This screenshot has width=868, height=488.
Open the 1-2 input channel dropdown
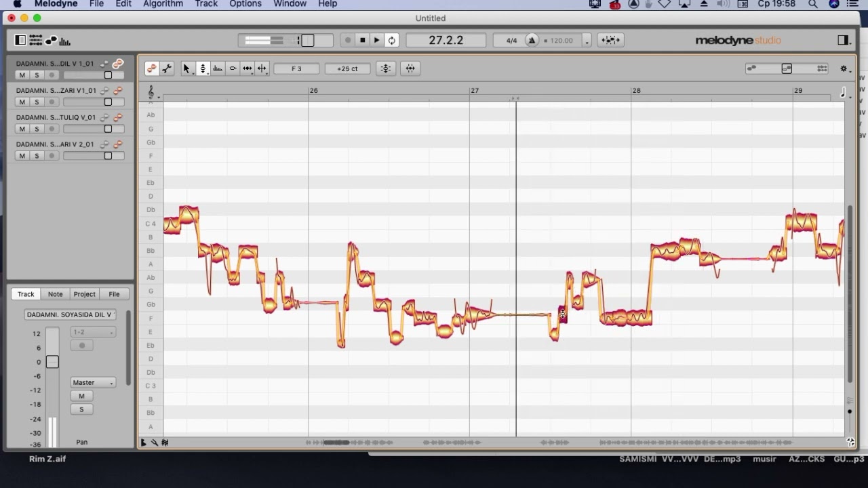coord(93,332)
